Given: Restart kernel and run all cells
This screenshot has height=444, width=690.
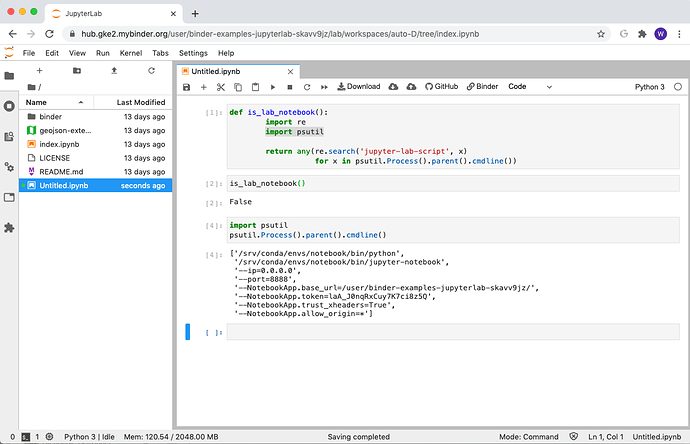Looking at the screenshot, I should coord(324,87).
